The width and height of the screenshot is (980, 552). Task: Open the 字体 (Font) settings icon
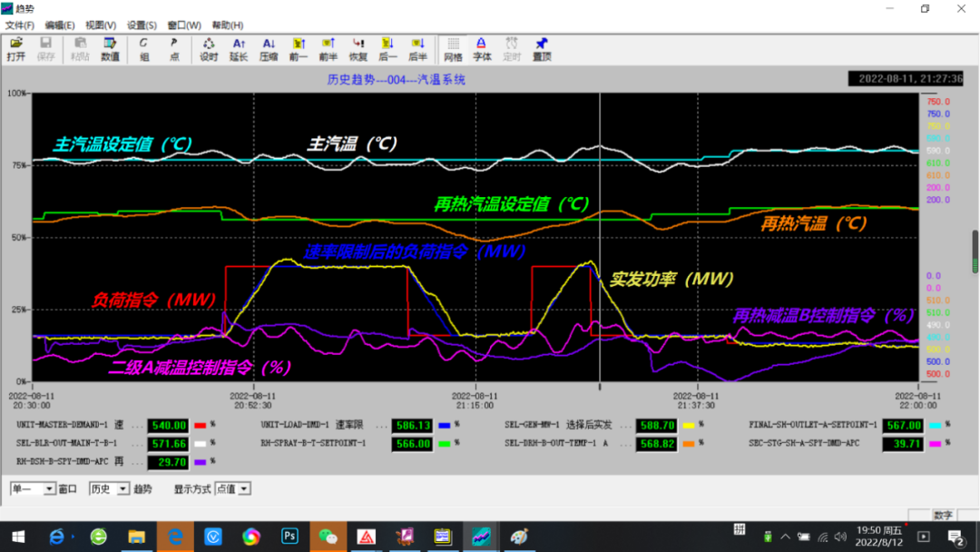pyautogui.click(x=482, y=49)
